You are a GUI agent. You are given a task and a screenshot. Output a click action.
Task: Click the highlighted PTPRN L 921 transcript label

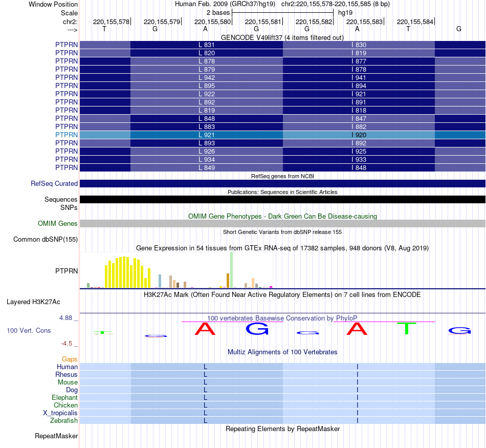(x=67, y=135)
